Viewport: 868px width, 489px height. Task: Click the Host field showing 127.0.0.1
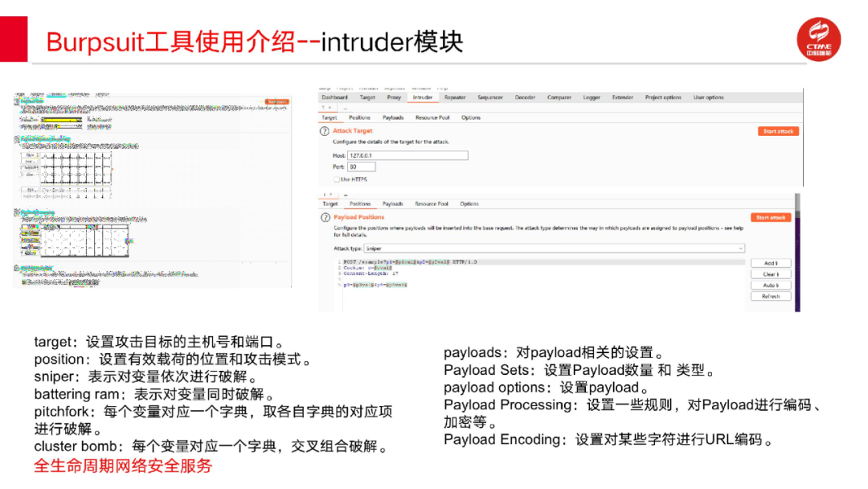pos(407,155)
